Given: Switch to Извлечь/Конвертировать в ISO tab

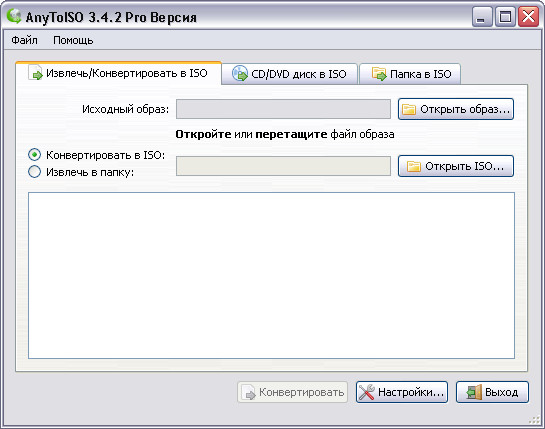Looking at the screenshot, I should click(118, 73).
